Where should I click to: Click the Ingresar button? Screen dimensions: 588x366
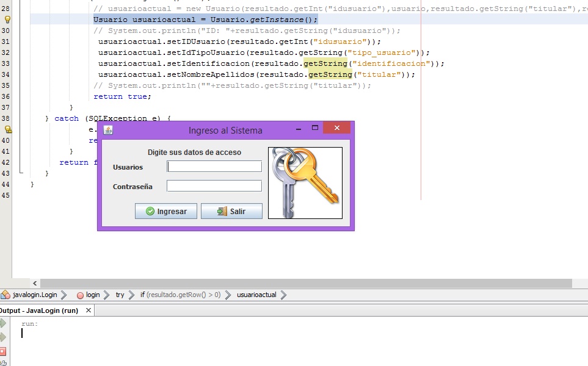pos(165,211)
